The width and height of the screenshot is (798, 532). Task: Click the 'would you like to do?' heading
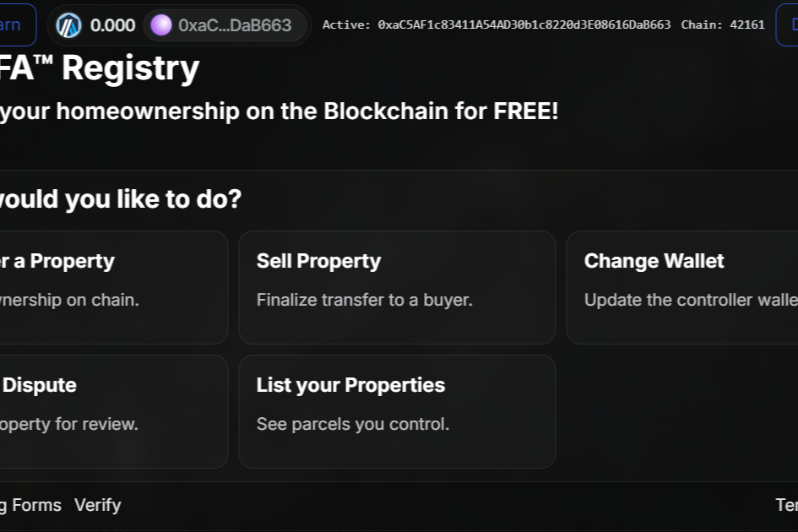pyautogui.click(x=120, y=199)
